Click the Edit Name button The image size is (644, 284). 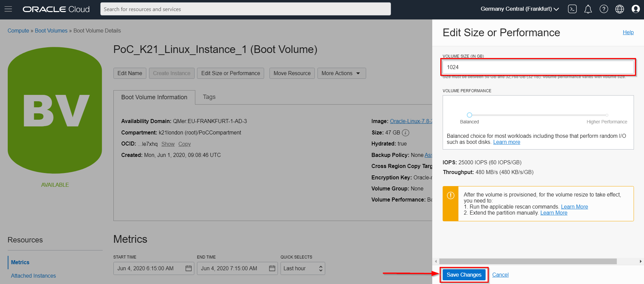130,73
